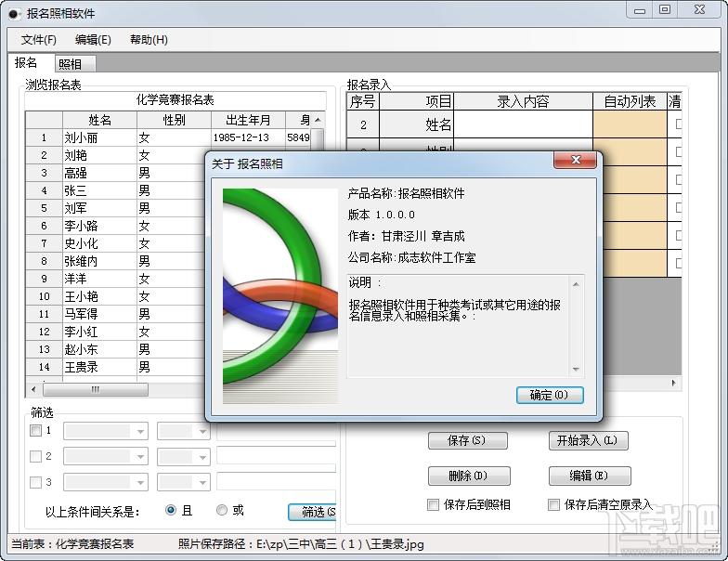The height and width of the screenshot is (561, 728).
Task: Click the 姓名 input cell in 录入内容
Action: pyautogui.click(x=524, y=124)
